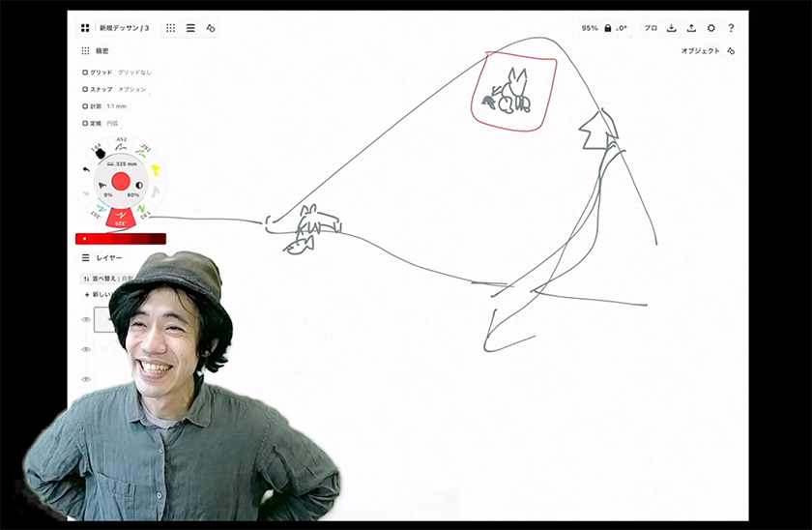Click the import download icon

coord(672,28)
